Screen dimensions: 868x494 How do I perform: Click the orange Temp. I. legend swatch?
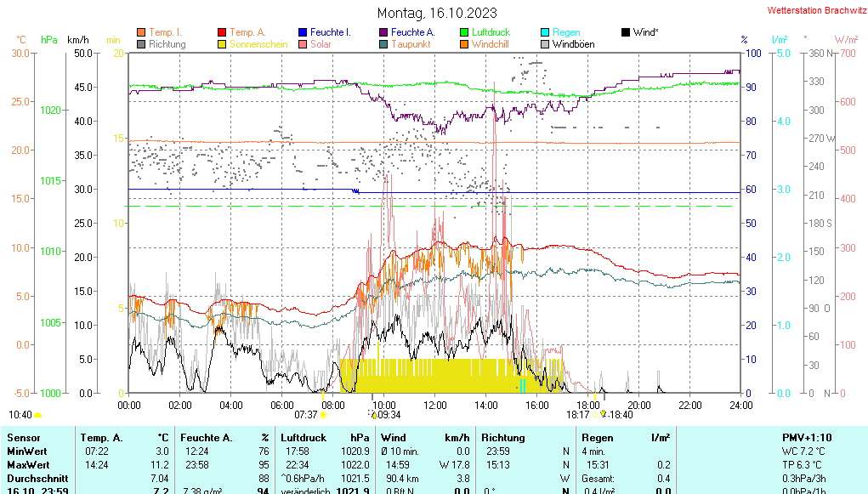click(x=141, y=32)
